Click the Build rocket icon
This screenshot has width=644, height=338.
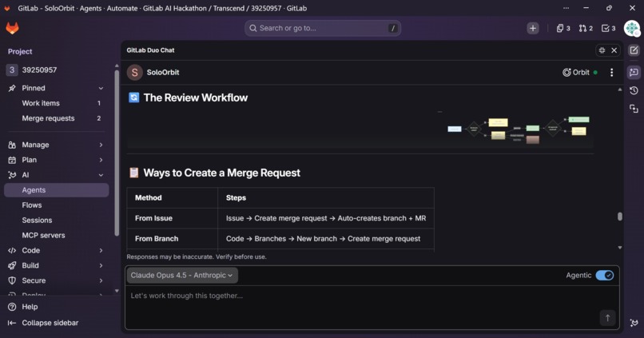point(12,265)
